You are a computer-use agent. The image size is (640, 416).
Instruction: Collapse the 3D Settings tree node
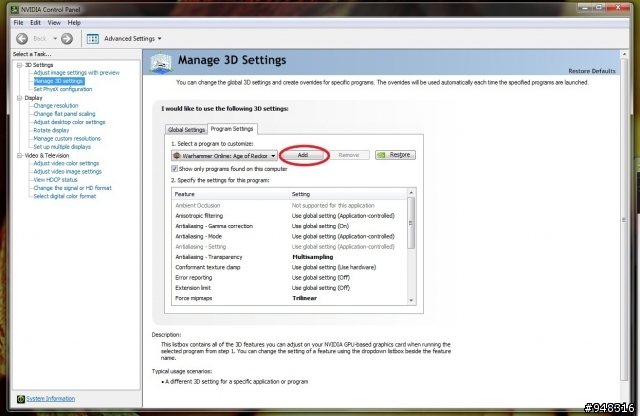(x=19, y=65)
